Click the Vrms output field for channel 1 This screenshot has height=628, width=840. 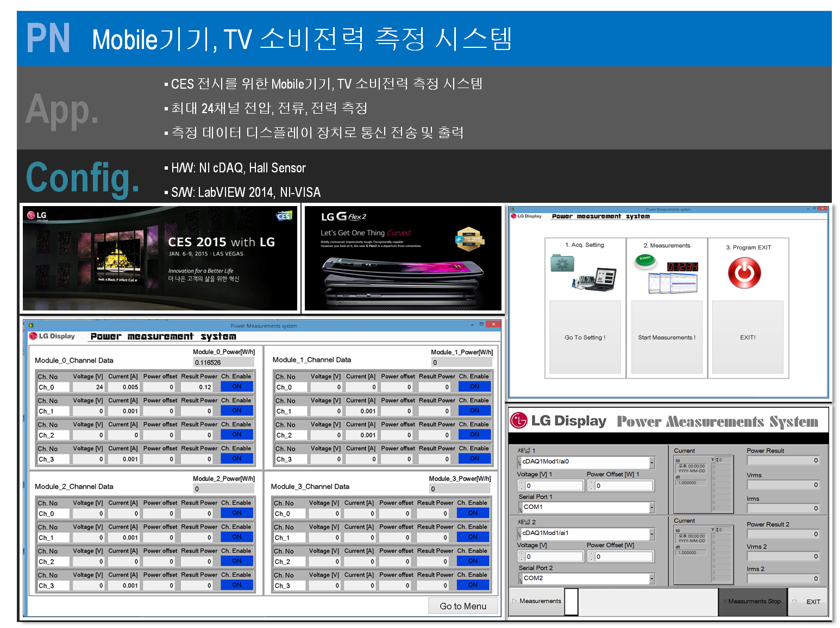(783, 484)
